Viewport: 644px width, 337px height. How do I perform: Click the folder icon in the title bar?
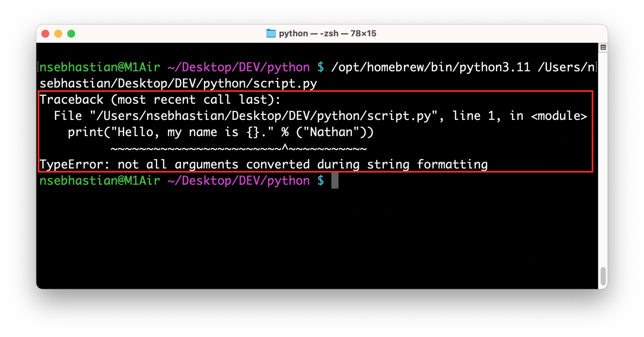(271, 33)
